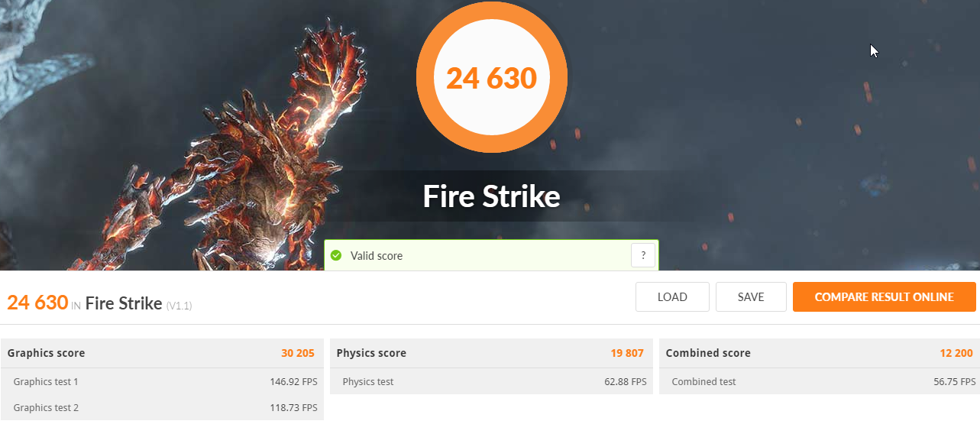
Task: Click the LOAD button
Action: pyautogui.click(x=672, y=297)
